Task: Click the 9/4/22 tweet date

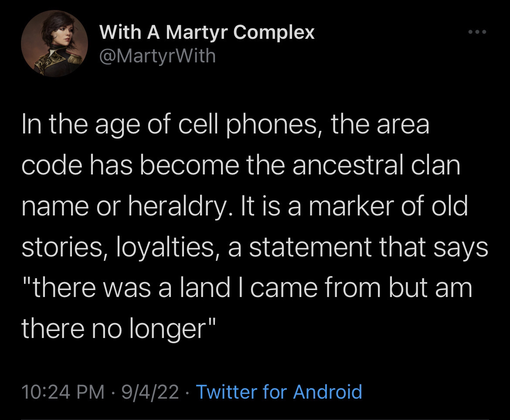Action: click(x=151, y=391)
